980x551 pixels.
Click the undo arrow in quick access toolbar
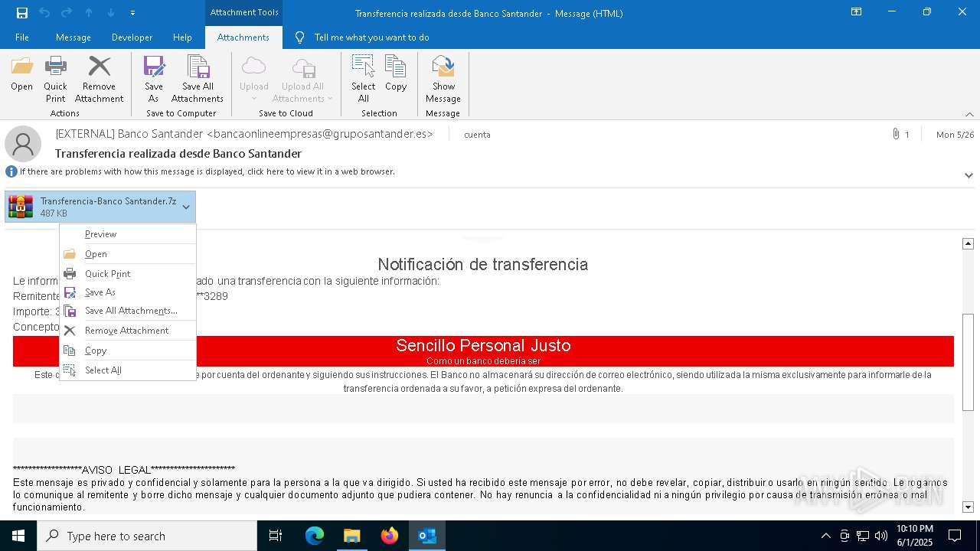coord(44,13)
